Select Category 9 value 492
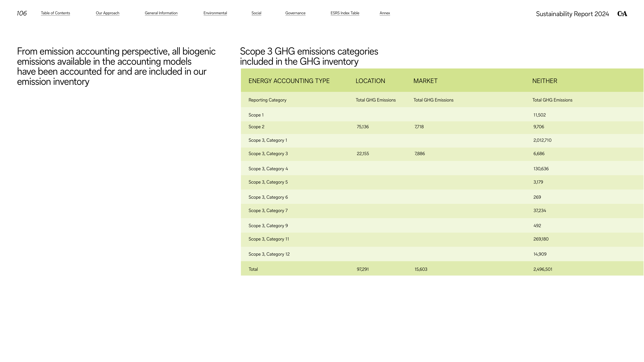644x362 pixels. (537, 226)
